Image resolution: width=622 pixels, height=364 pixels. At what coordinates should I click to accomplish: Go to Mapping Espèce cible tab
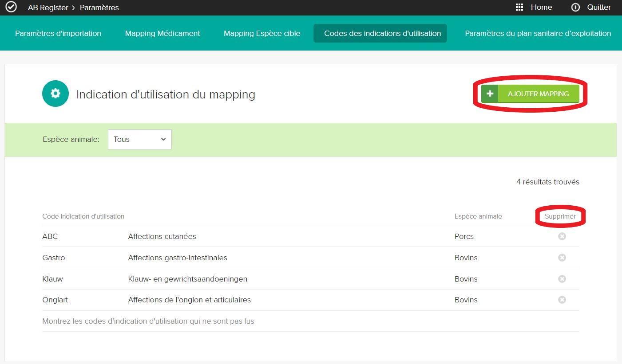click(262, 33)
